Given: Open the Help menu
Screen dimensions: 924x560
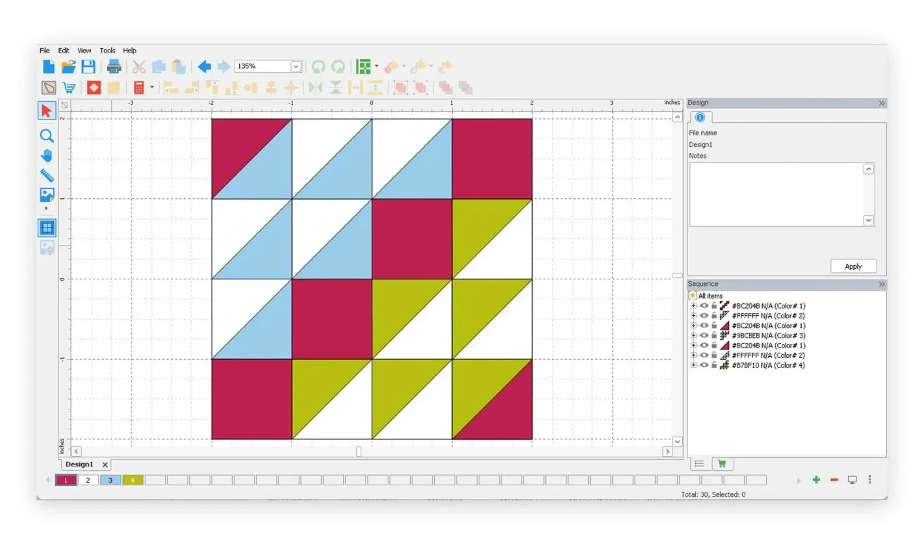Looking at the screenshot, I should [x=130, y=51].
